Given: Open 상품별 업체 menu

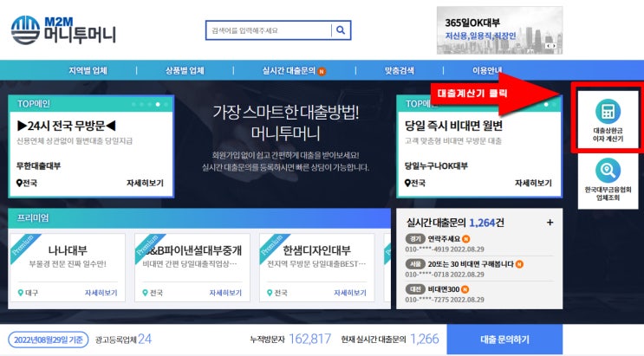Looking at the screenshot, I should [185, 71].
